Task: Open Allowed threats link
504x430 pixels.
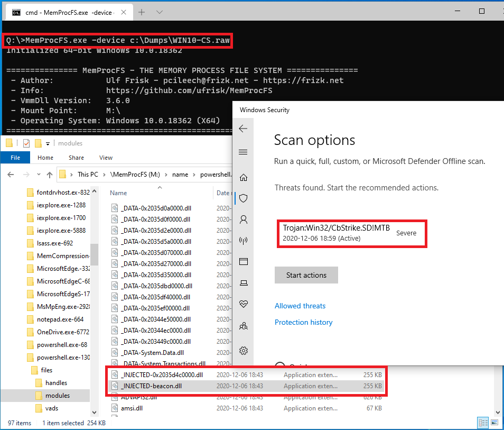Action: [x=300, y=306]
